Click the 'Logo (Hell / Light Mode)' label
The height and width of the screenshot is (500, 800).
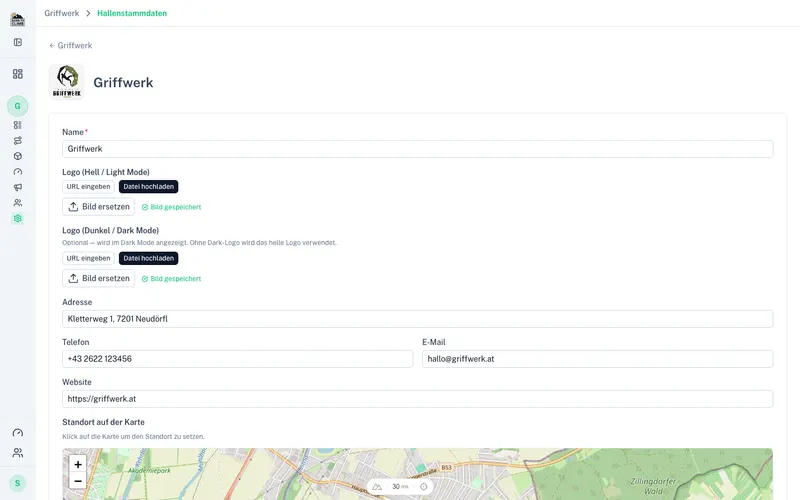[x=106, y=172]
